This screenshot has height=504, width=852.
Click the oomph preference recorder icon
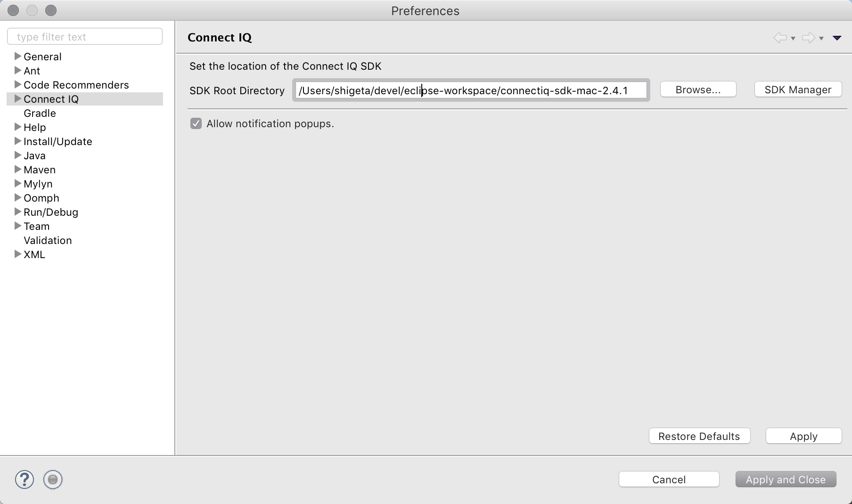[53, 480]
